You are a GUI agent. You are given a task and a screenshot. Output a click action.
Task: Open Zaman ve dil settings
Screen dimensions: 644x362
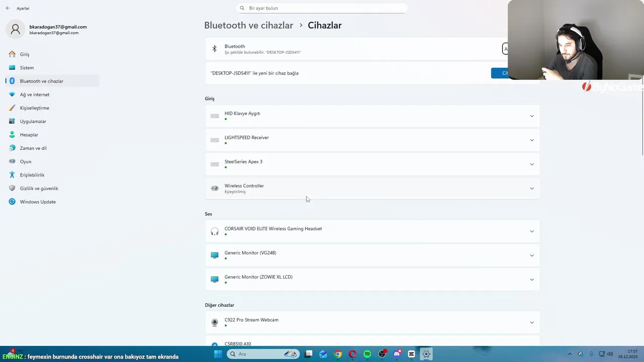[x=52, y=148]
